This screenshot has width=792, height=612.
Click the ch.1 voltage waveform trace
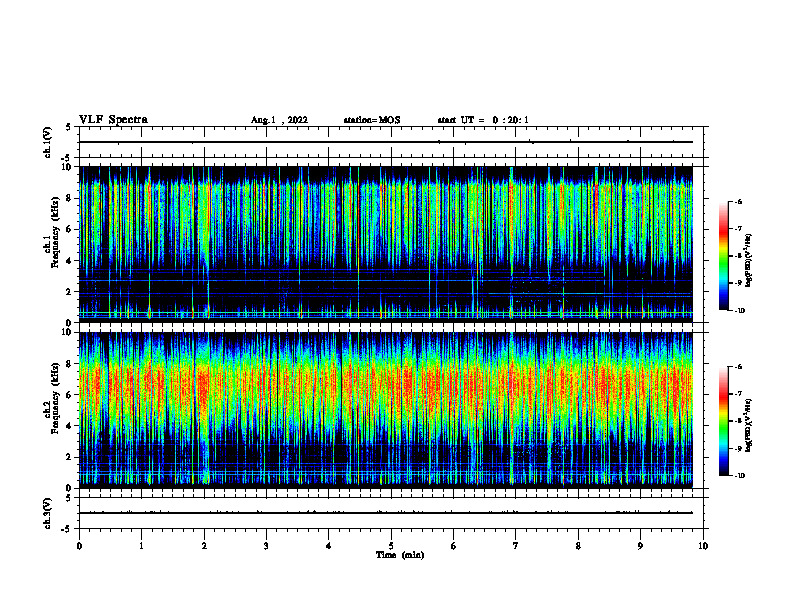(x=386, y=142)
